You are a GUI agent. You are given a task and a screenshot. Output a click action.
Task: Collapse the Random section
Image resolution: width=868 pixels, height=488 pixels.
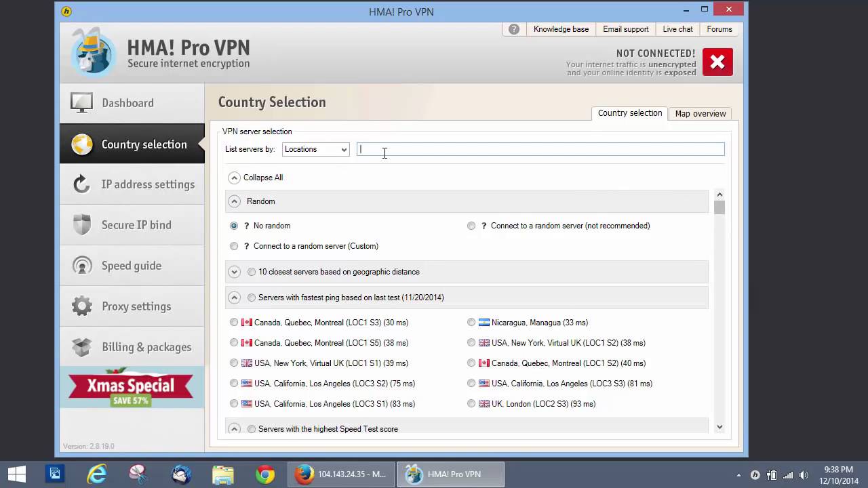coord(235,201)
